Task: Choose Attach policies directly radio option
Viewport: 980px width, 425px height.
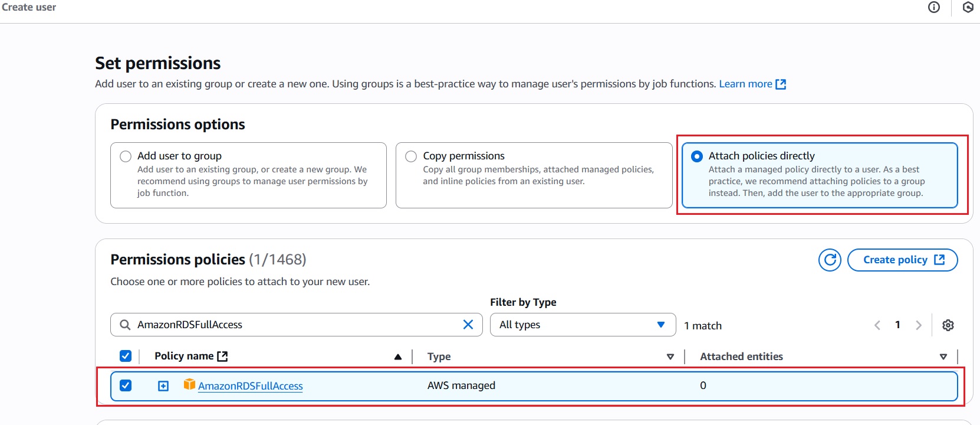Action: [697, 156]
